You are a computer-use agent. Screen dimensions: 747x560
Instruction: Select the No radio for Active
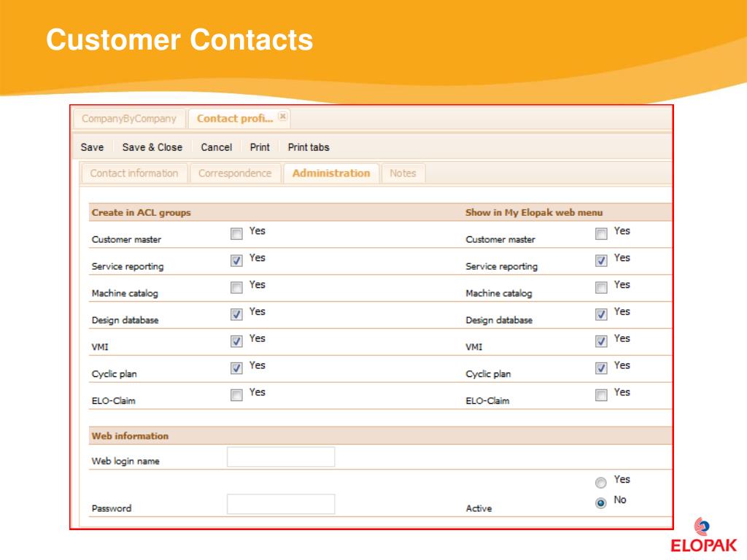(x=601, y=503)
